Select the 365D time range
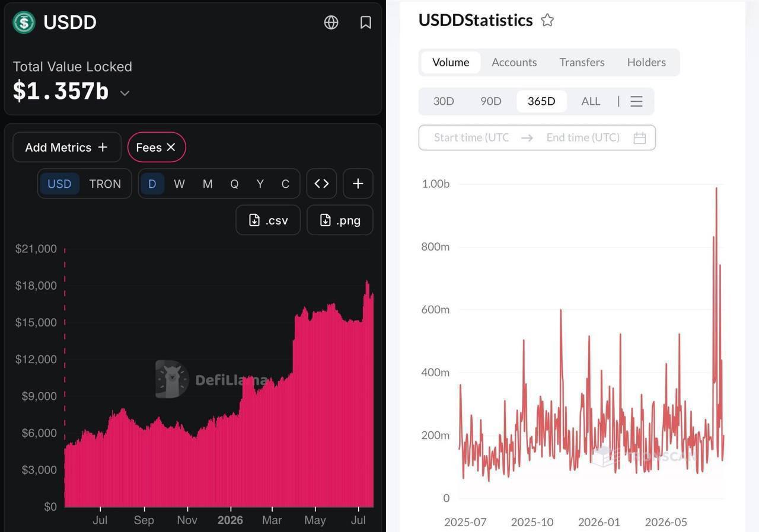Image resolution: width=759 pixels, height=532 pixels. [x=541, y=101]
